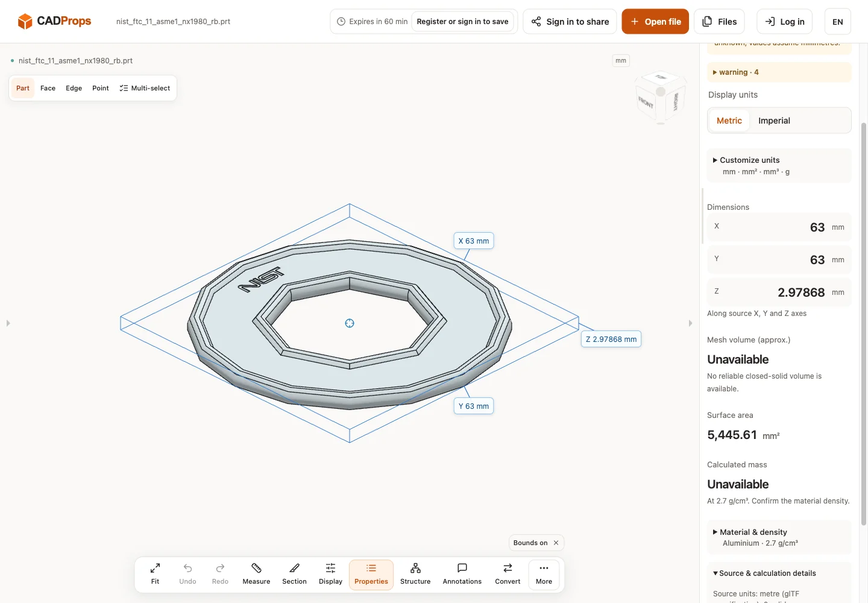Click the Log in button
Image resolution: width=868 pixels, height=603 pixels.
click(x=785, y=22)
